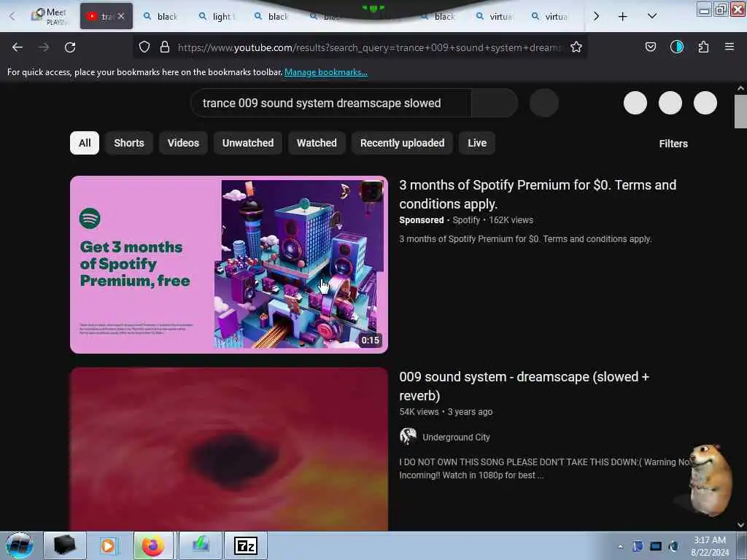
Task: Bookmark this page with star icon
Action: [576, 47]
